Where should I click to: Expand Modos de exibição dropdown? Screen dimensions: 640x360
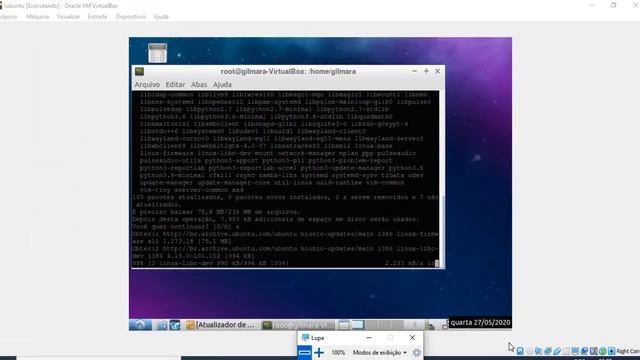click(x=380, y=353)
